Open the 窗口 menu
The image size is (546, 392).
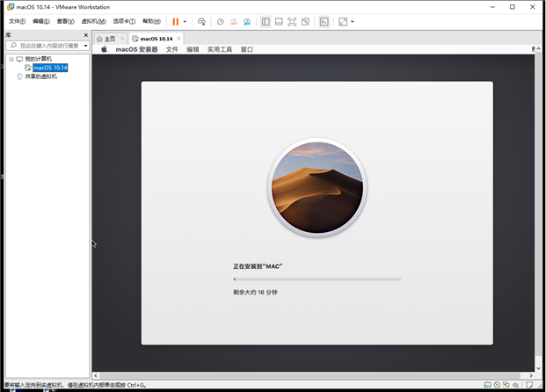point(247,49)
